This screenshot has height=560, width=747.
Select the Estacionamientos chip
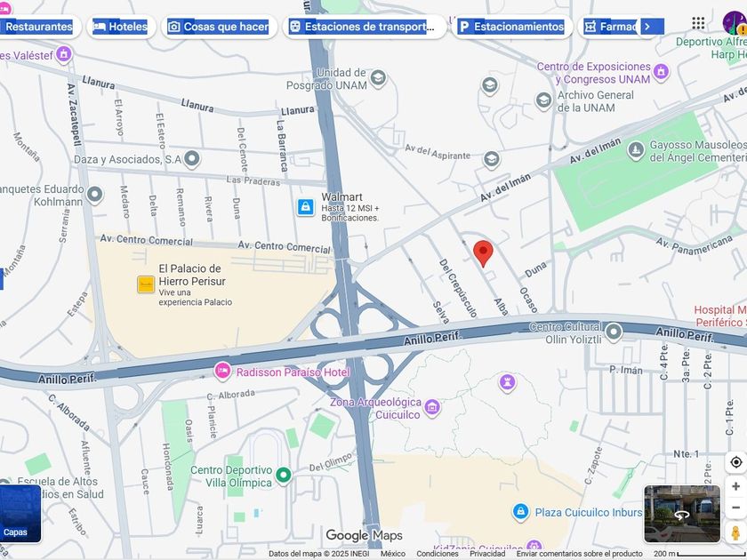(512, 27)
